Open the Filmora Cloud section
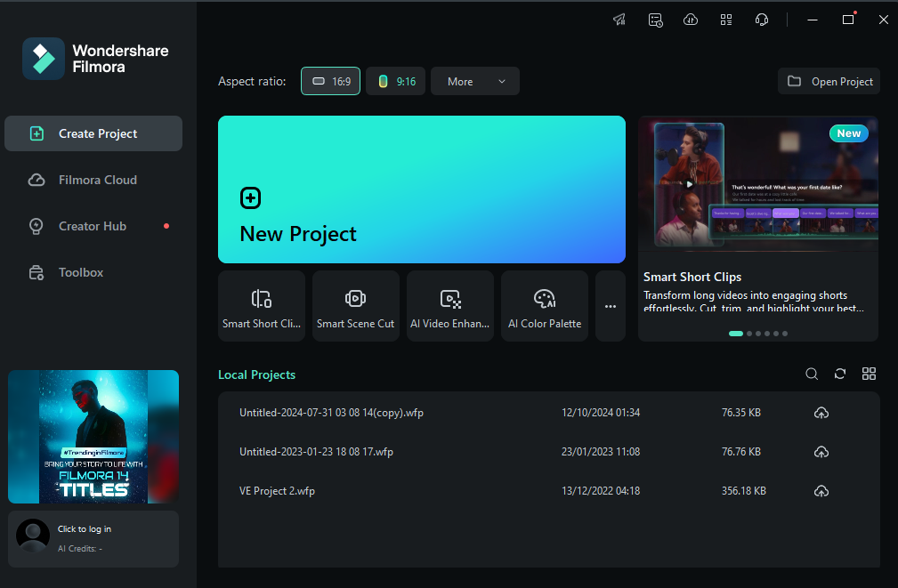898x588 pixels. (93, 180)
